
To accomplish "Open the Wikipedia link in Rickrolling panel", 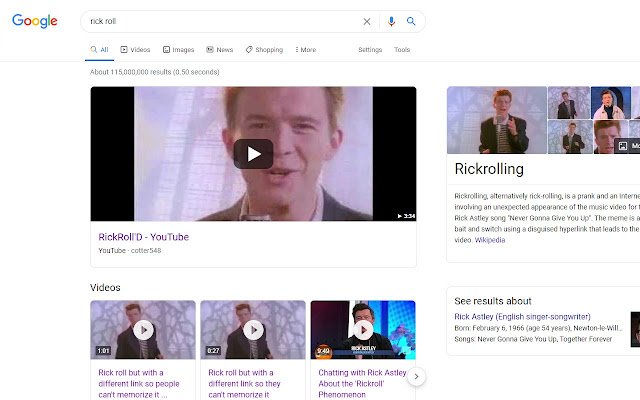I will click(x=490, y=240).
